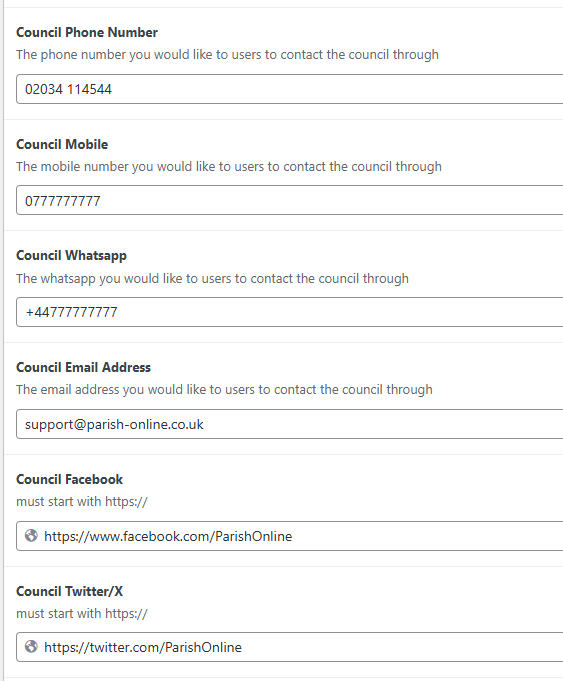Click the email address description text

[225, 390]
